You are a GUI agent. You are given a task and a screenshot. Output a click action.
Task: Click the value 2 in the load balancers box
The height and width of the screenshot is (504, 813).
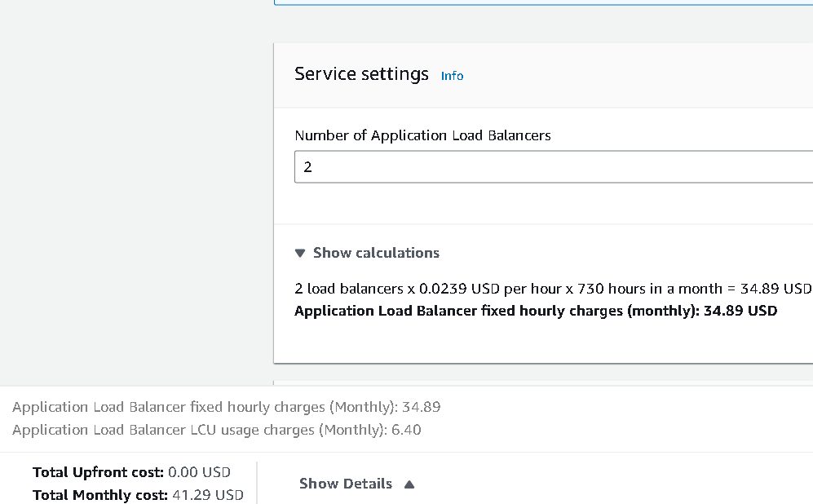(307, 167)
